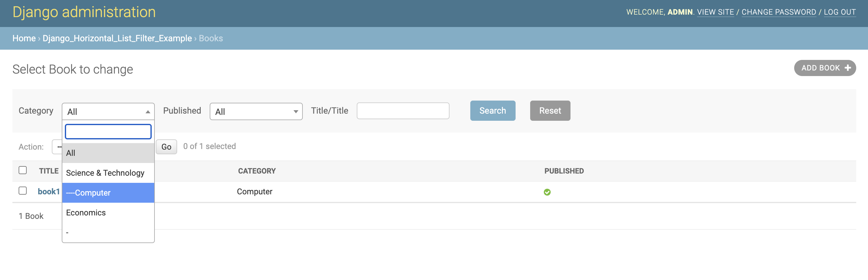Click the green published status icon
Viewport: 868px width, 280px height.
click(547, 192)
